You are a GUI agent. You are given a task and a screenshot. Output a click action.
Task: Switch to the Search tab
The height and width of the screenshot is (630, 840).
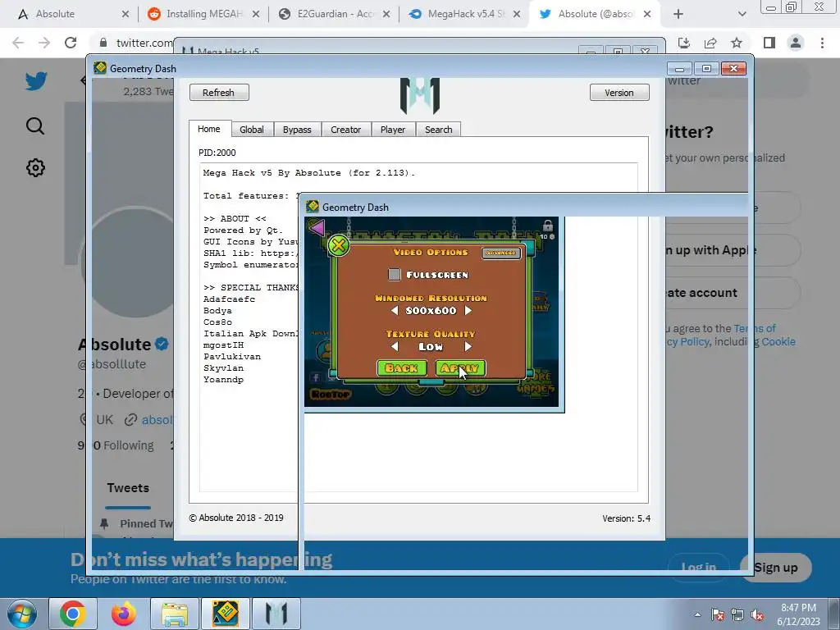point(438,130)
